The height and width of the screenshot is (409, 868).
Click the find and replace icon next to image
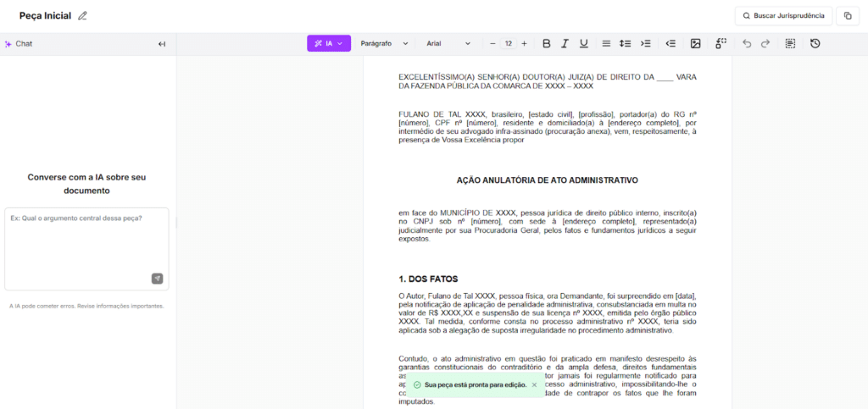pyautogui.click(x=721, y=43)
